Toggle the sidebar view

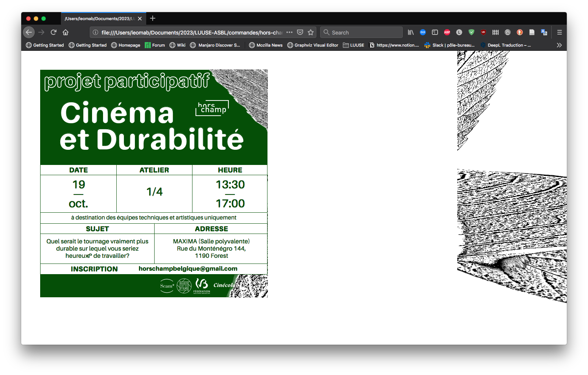(435, 32)
